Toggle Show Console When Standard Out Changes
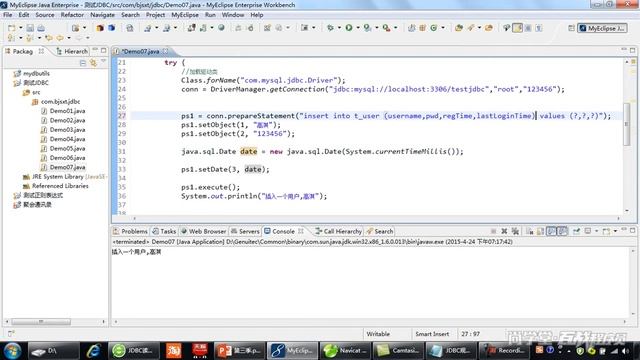640x360 pixels. coord(551,231)
